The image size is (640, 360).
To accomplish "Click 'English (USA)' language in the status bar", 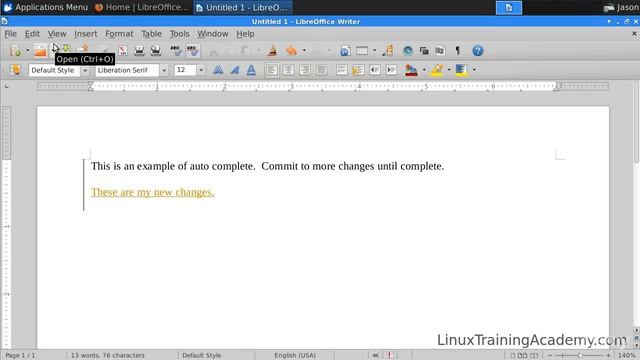I will pyautogui.click(x=295, y=356).
